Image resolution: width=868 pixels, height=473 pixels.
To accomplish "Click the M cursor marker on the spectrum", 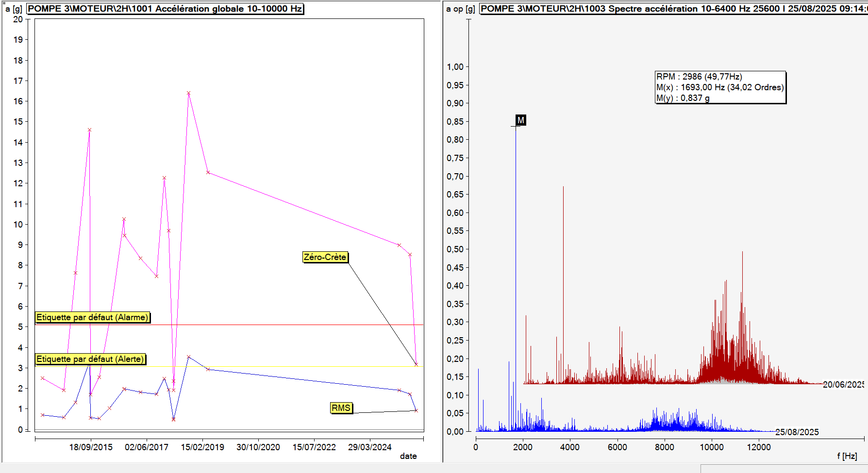I will pos(520,120).
